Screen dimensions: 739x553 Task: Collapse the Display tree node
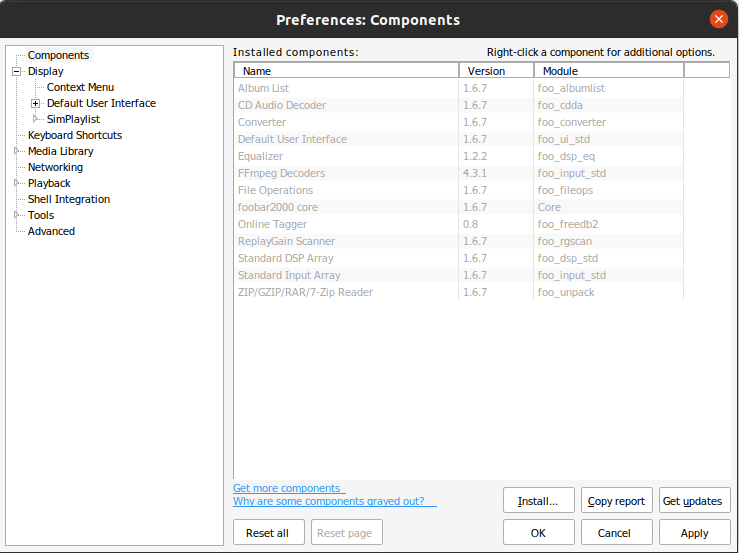click(x=16, y=72)
